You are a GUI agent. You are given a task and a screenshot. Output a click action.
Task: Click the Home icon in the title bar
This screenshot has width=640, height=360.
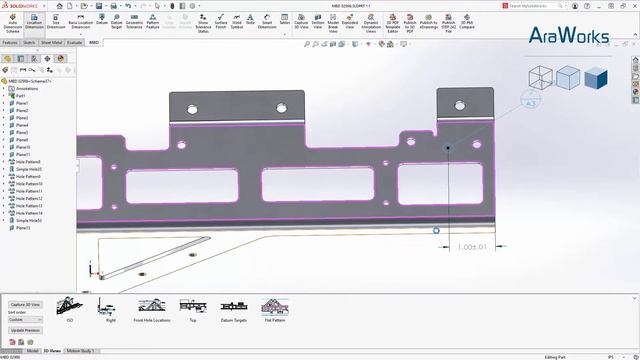click(x=60, y=6)
